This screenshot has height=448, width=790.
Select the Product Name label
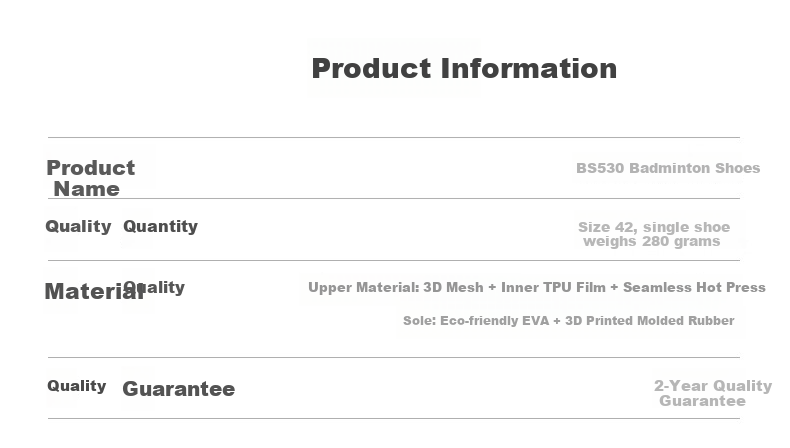(x=91, y=178)
